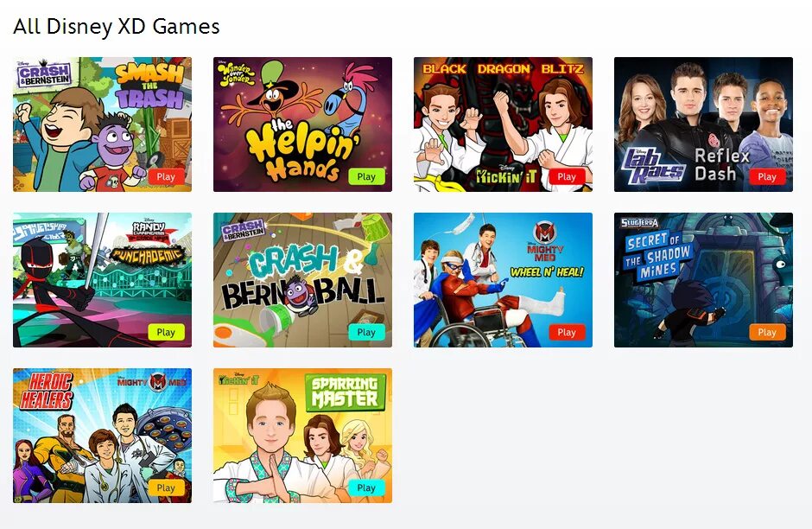Open the Kickin' It Black Dragon Blitz thumbnail
Screen dimensions: 812x529
tap(503, 124)
